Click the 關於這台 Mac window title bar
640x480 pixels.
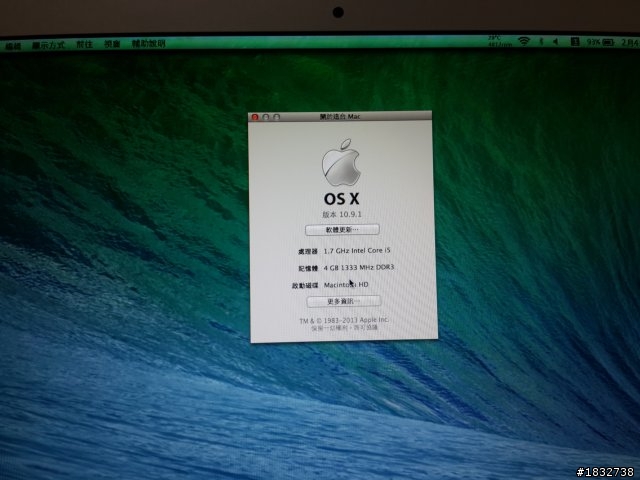point(340,117)
